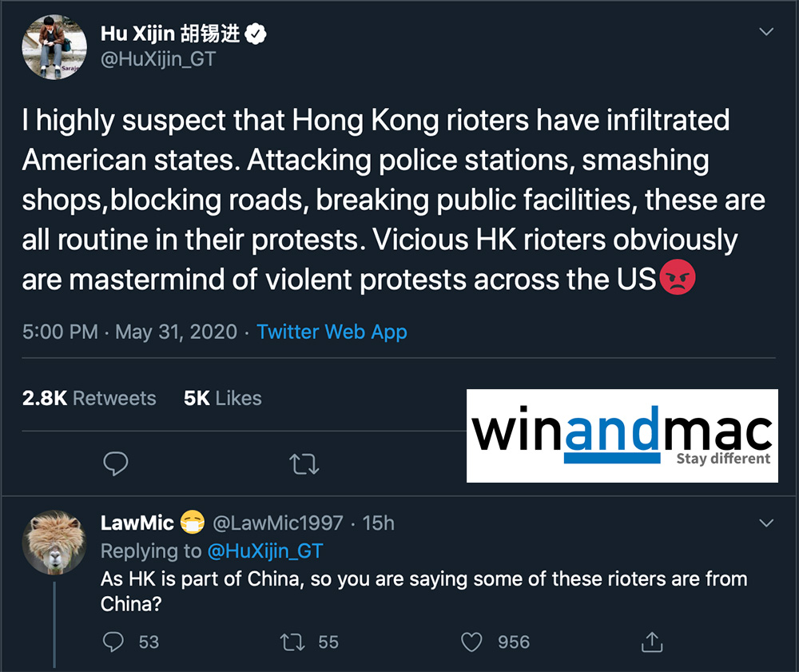This screenshot has width=799, height=672.
Task: Like LawMic's reply with the heart
Action: click(473, 641)
